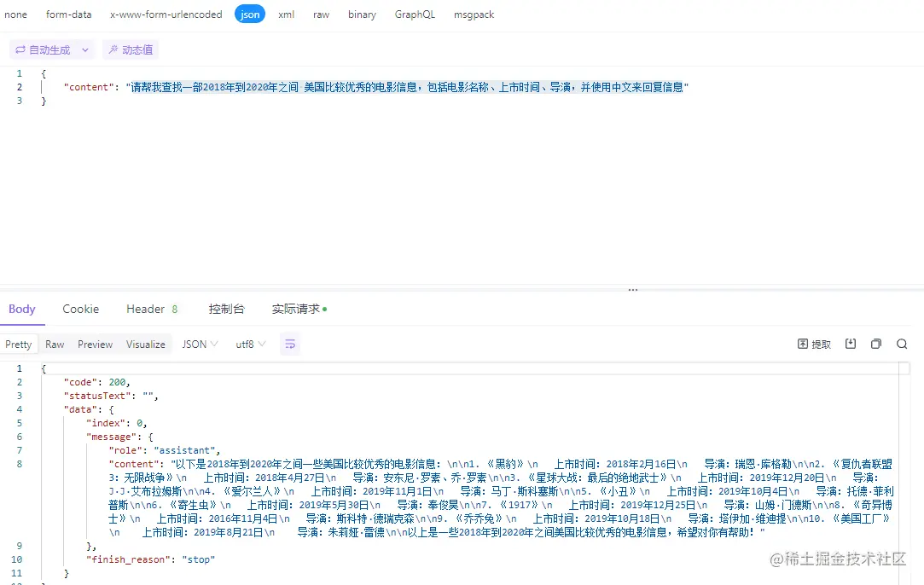
Task: Enable binary body mode
Action: (362, 14)
